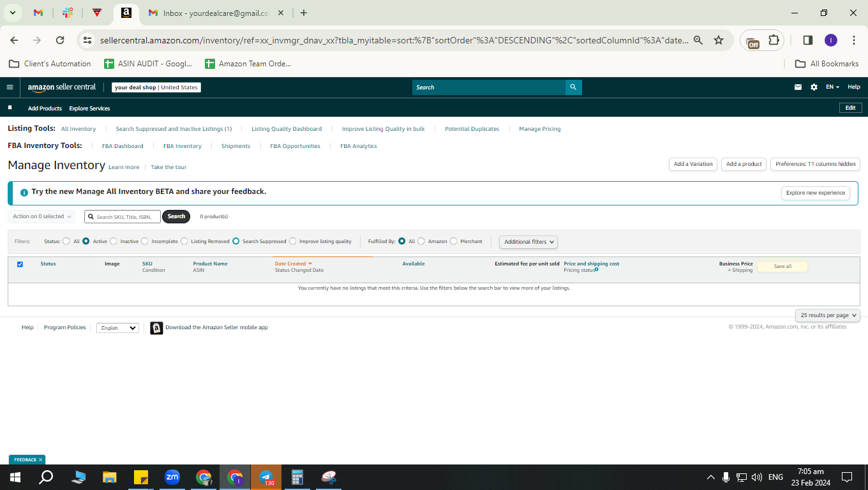The image size is (868, 490).
Task: Select Fulfilled By Merchant radio button
Action: tap(454, 241)
